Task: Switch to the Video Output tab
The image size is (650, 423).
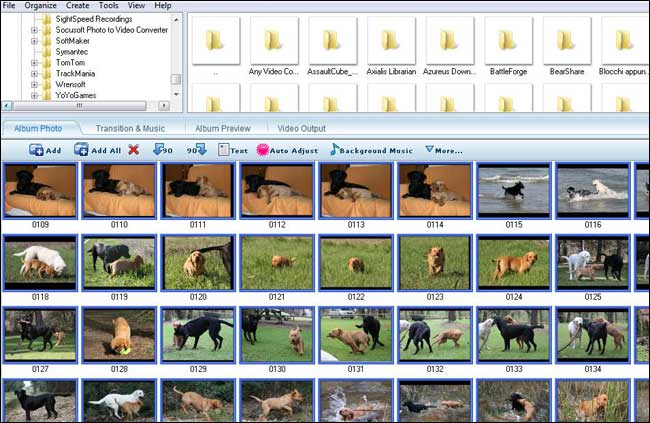Action: 301,129
